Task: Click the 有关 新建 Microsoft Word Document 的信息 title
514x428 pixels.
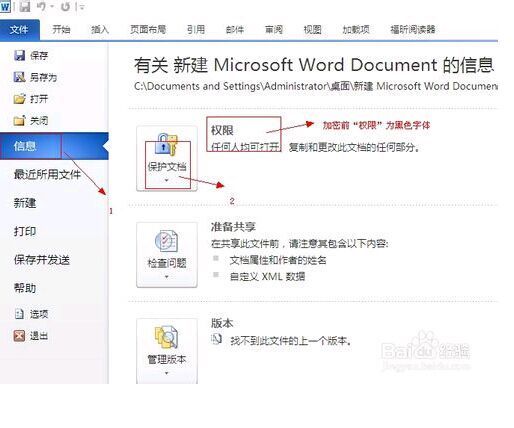Action: pyautogui.click(x=314, y=65)
